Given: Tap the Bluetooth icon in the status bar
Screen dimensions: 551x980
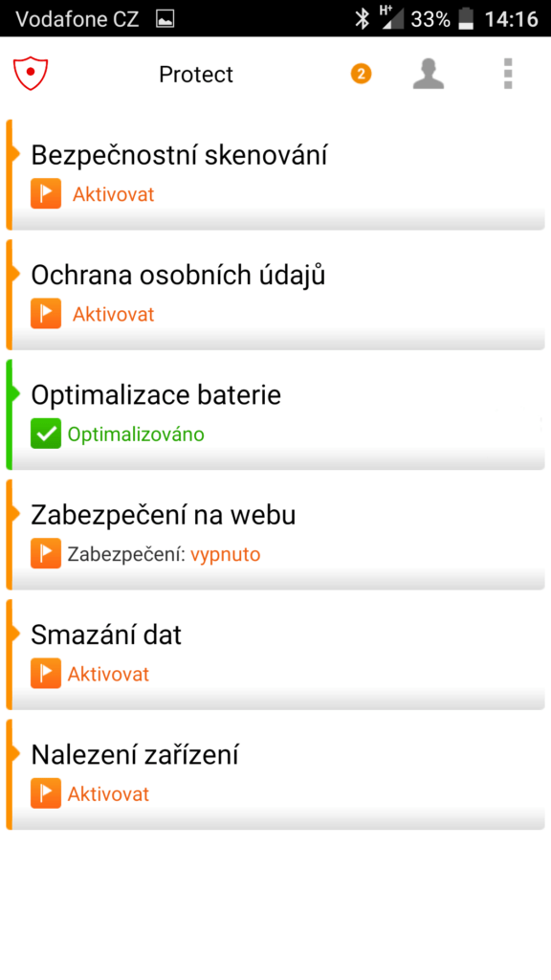Looking at the screenshot, I should tap(363, 19).
